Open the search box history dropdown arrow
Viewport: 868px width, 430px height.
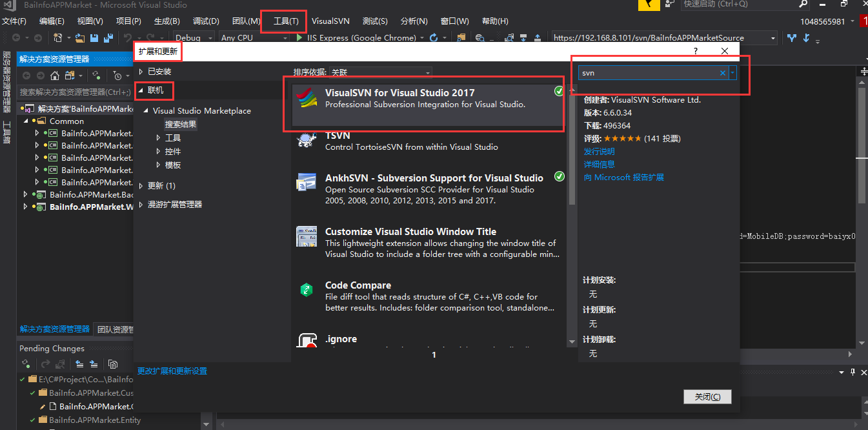coord(732,73)
